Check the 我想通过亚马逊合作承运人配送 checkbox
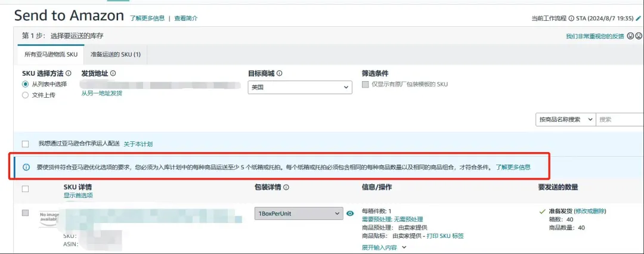 [x=25, y=144]
